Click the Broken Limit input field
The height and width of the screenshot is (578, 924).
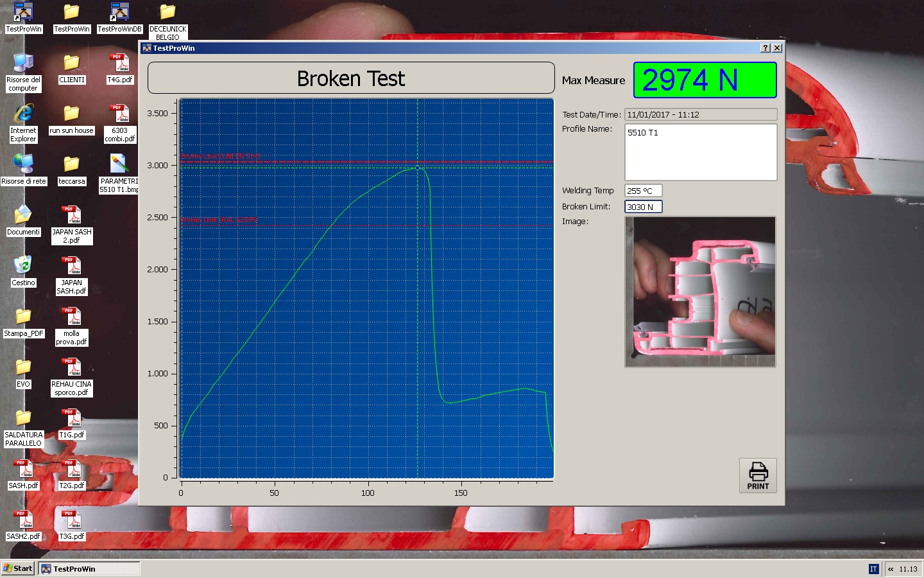(643, 207)
